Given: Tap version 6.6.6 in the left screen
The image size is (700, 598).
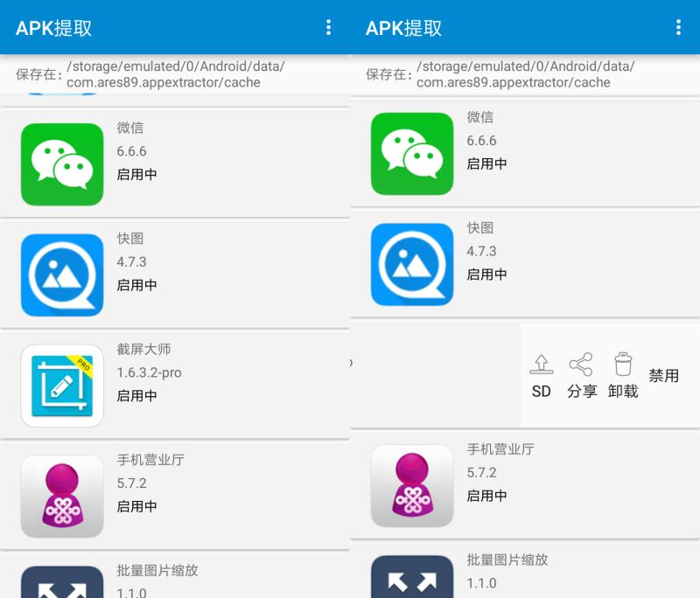Looking at the screenshot, I should [x=132, y=151].
